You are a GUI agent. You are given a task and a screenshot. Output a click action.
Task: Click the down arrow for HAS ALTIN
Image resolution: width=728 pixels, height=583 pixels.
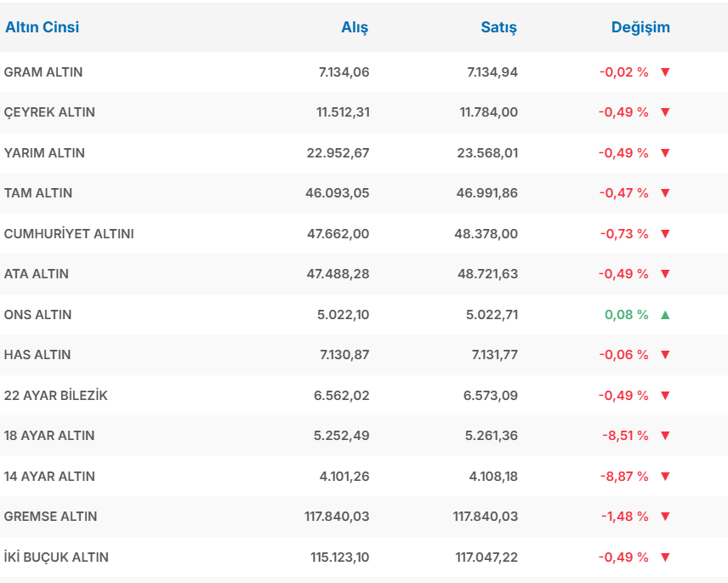pos(665,355)
